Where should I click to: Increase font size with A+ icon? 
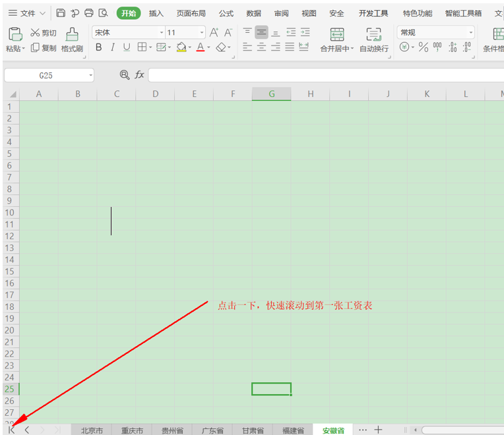click(x=214, y=32)
